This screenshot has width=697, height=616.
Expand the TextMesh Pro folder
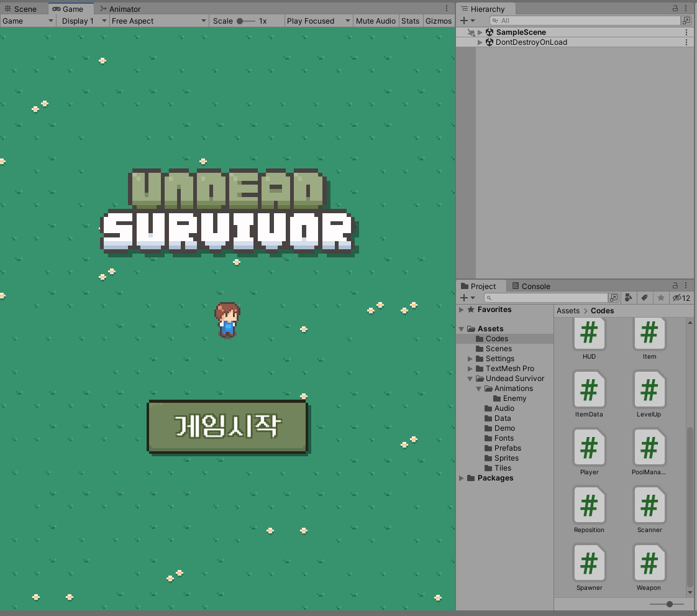(470, 369)
